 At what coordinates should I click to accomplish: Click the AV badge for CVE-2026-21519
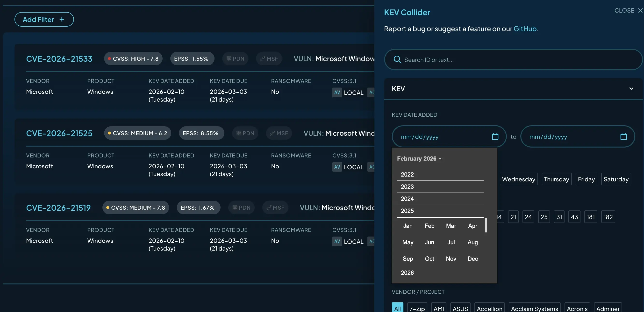(337, 241)
